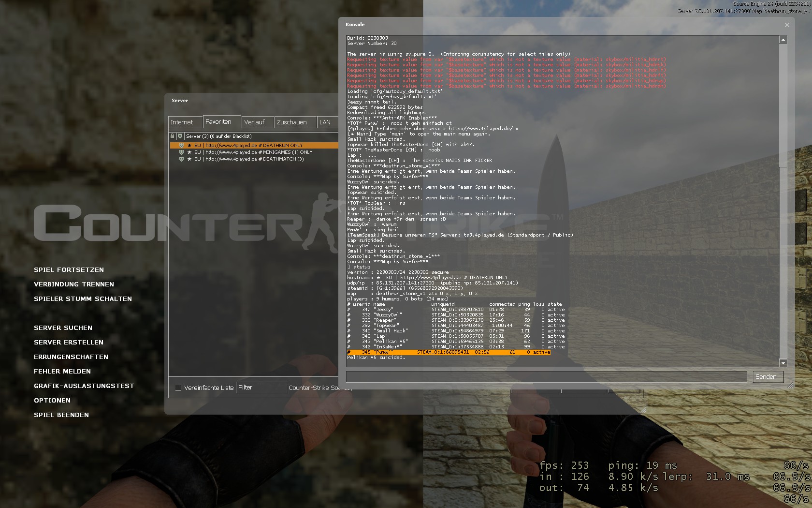Click the Server window corner grip
The width and height of the screenshot is (812, 508).
[x=643, y=410]
